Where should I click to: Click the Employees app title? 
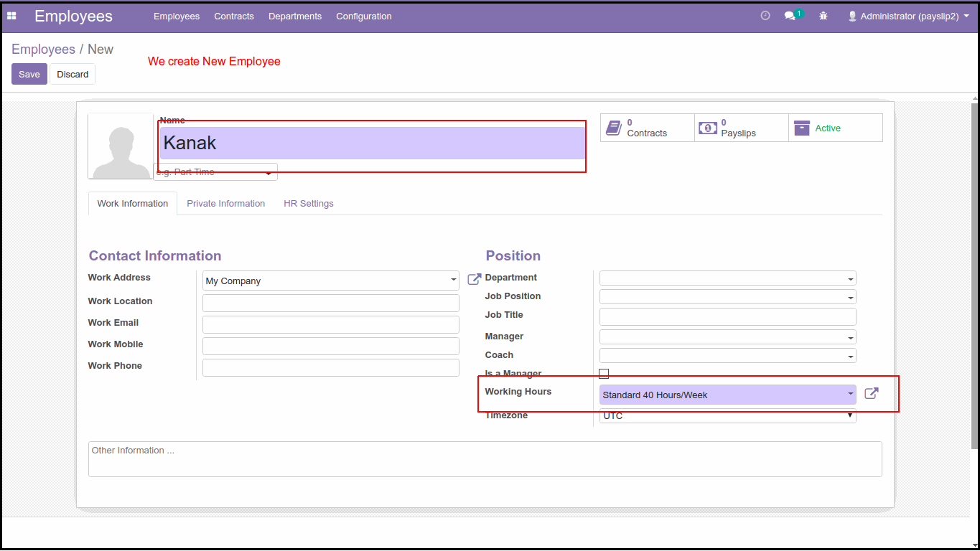click(73, 16)
